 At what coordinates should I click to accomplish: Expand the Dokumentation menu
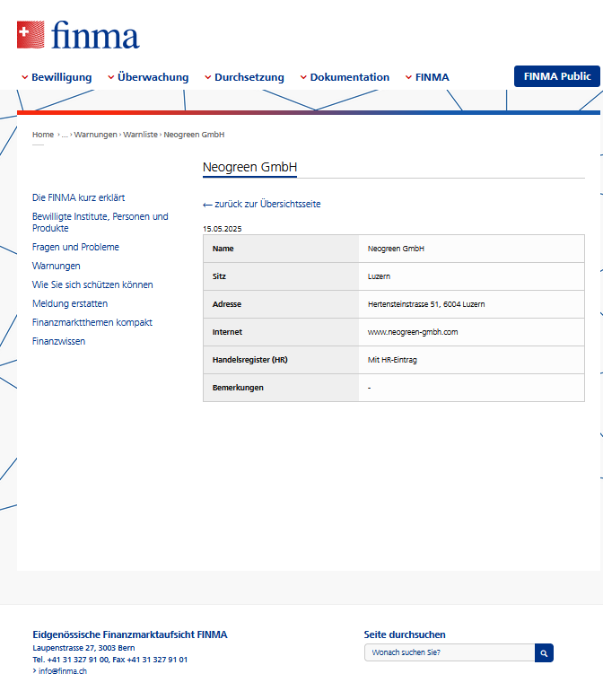click(x=345, y=77)
